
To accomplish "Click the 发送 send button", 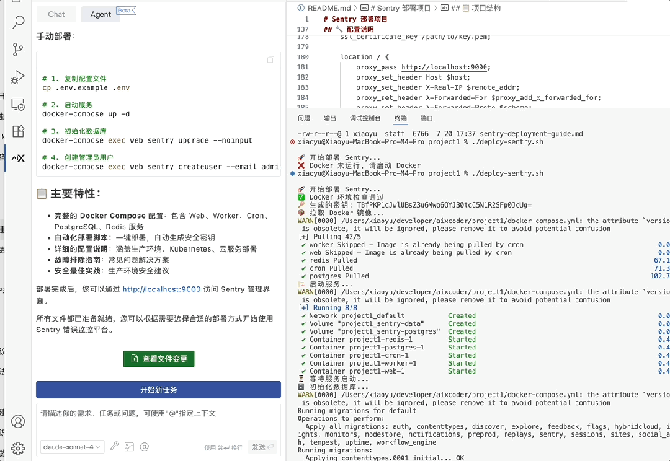I will point(262,447).
